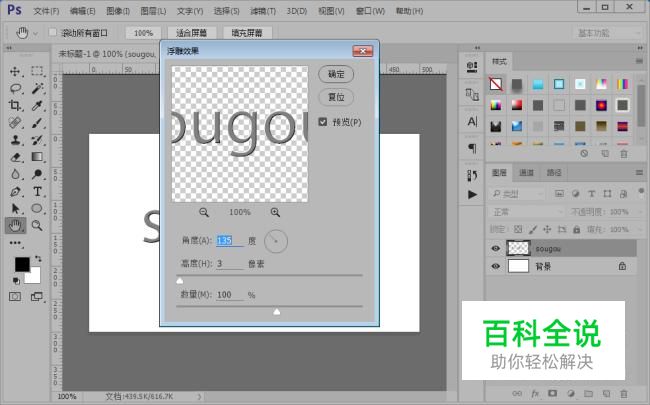Screen dimensions: 650x405
Task: Open the Actions panel play icon
Action: pos(472,194)
